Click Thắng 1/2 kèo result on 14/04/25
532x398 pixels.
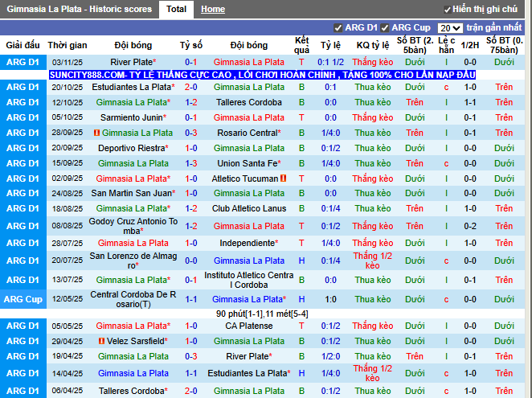coord(373,373)
